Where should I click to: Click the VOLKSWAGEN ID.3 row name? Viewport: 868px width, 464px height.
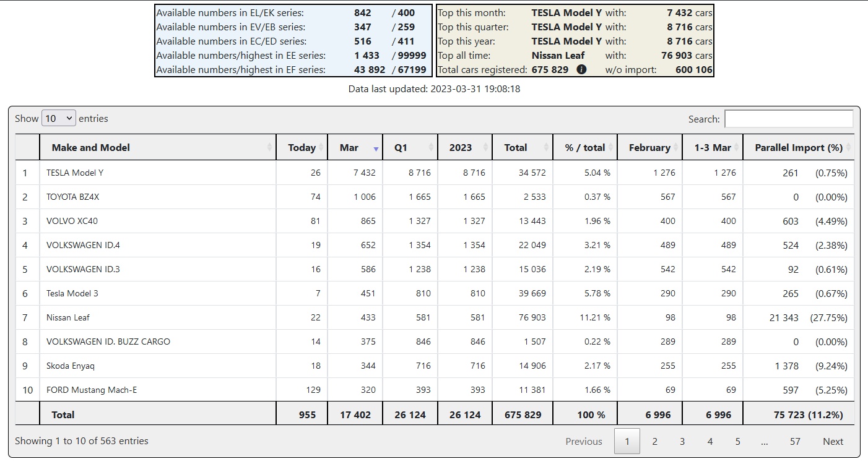[x=83, y=269]
